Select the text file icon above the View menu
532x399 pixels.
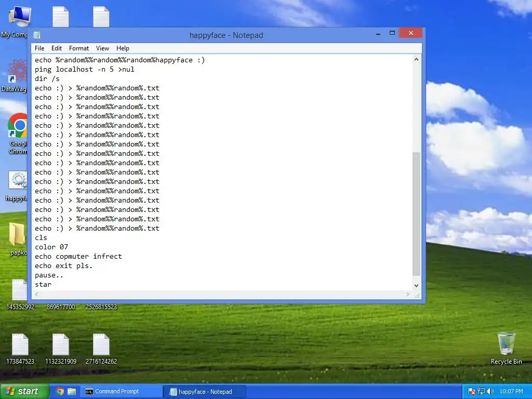tap(101, 16)
